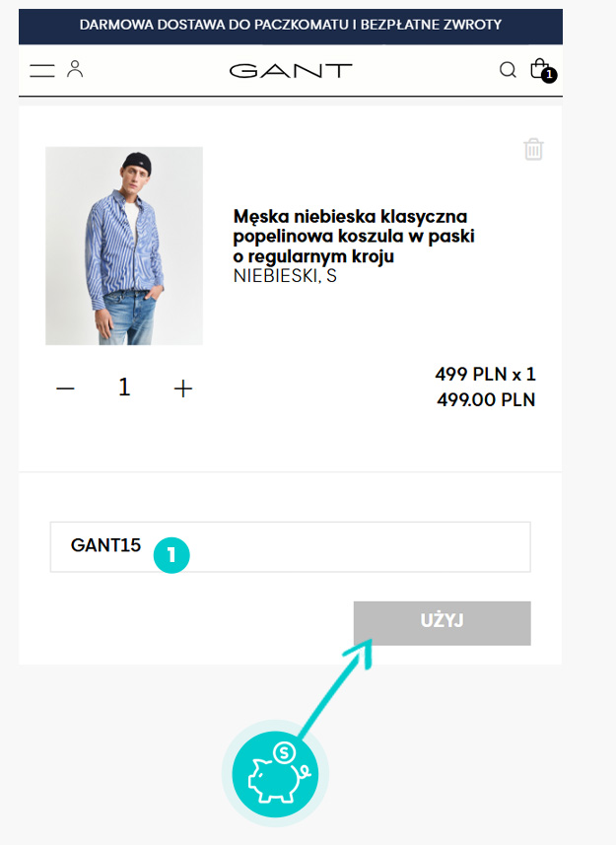Open the hamburger navigation menu
This screenshot has width=616, height=845.
click(x=42, y=71)
